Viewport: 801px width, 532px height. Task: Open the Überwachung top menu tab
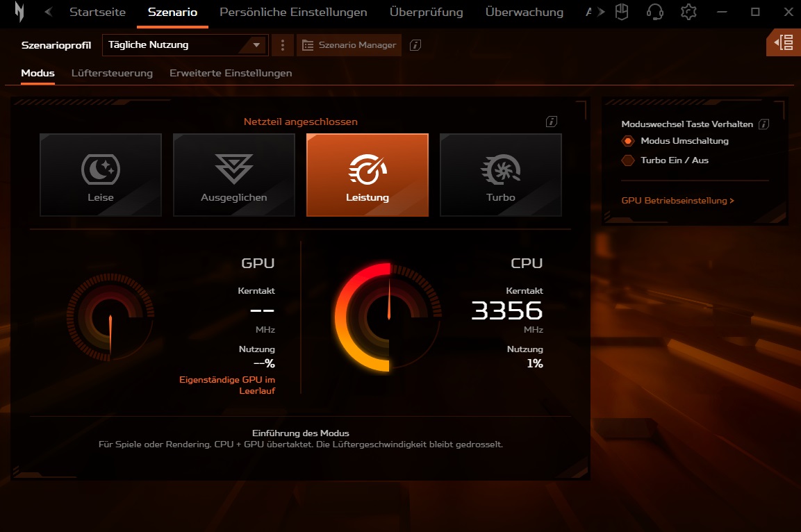point(524,13)
